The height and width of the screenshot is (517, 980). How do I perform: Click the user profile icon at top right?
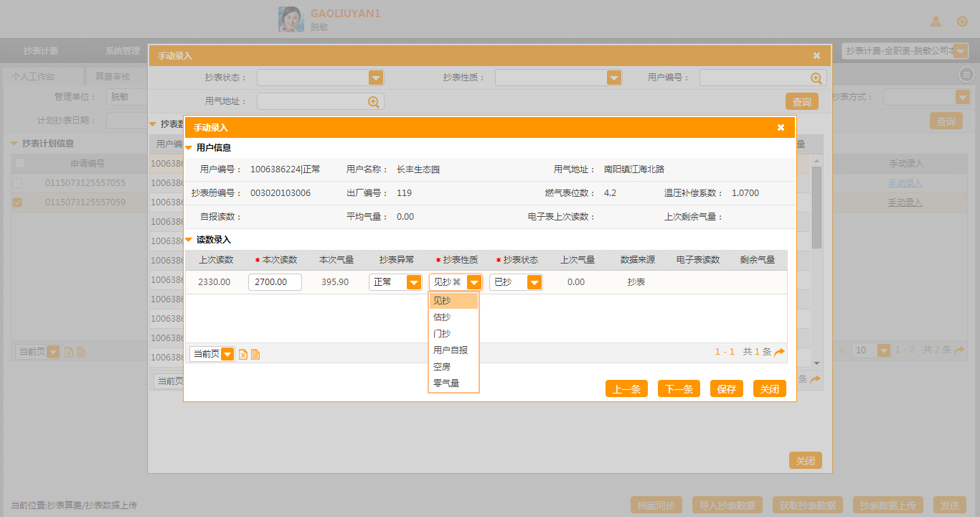tap(936, 22)
